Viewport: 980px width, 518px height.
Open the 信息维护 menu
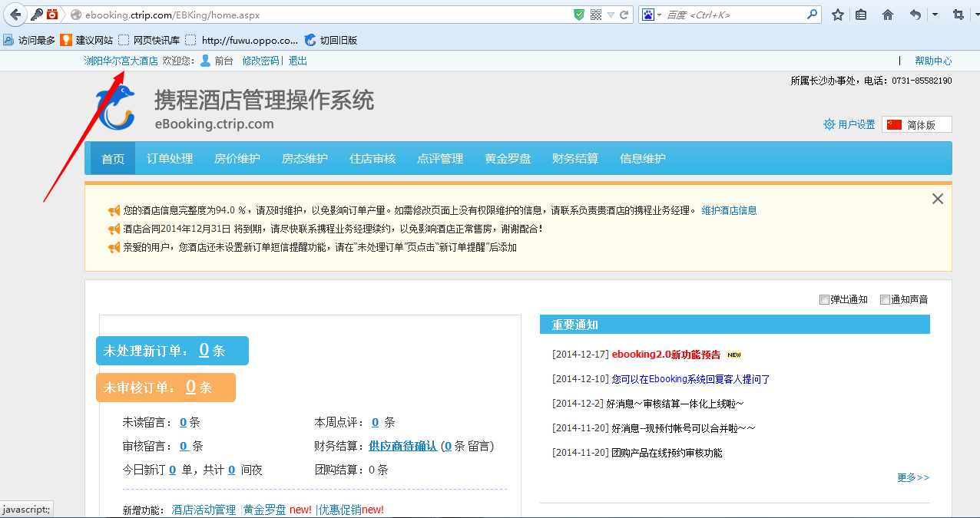click(643, 158)
